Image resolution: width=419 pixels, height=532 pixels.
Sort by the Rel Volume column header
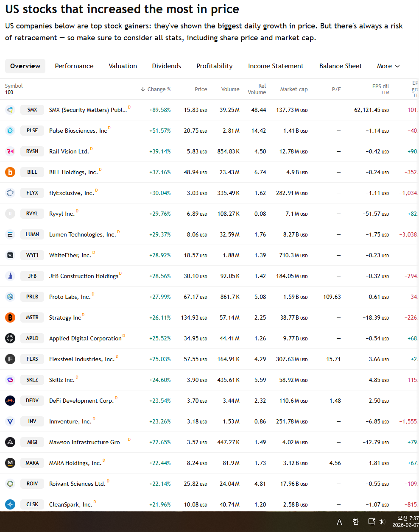pos(257,89)
